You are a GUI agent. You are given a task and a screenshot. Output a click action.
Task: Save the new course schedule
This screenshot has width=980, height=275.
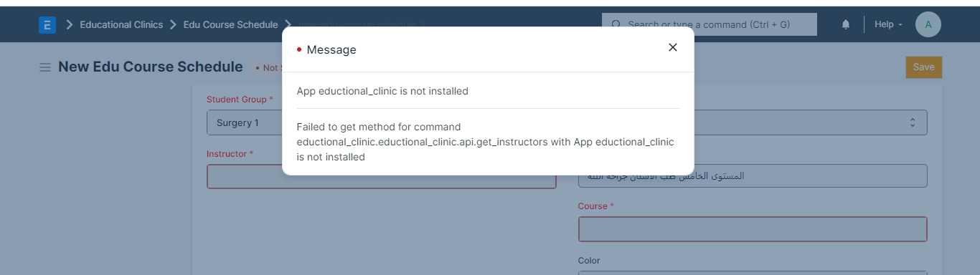[924, 67]
